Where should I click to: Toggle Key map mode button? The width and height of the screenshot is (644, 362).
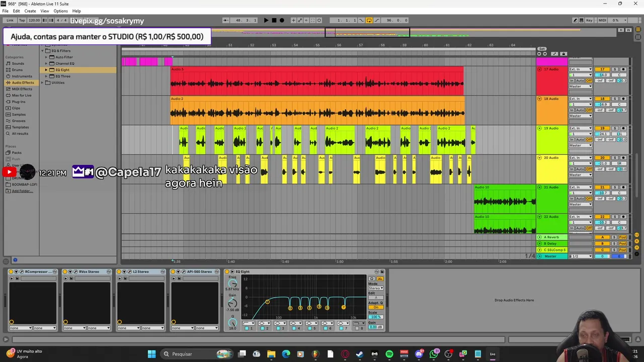589,20
